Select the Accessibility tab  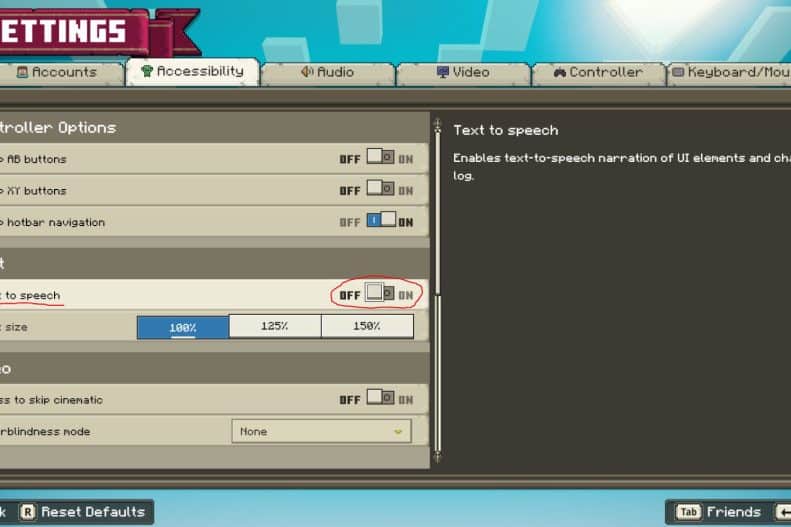click(193, 72)
